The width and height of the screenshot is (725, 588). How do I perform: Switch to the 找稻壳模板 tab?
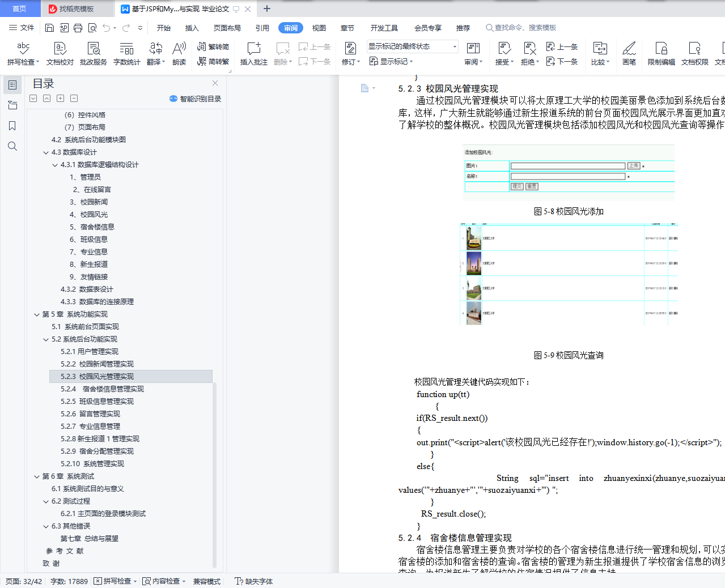(x=77, y=8)
